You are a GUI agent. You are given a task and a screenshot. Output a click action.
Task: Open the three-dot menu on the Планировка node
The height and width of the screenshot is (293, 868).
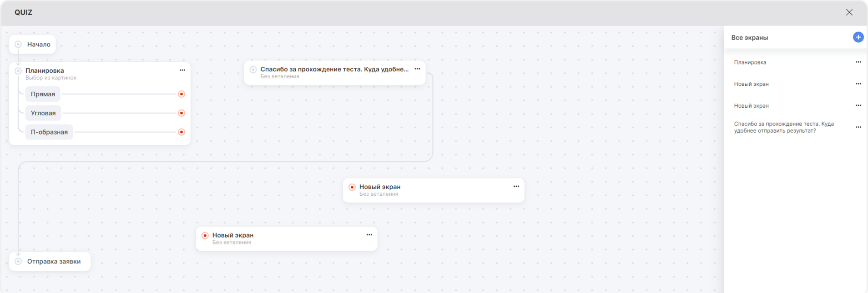[x=182, y=70]
